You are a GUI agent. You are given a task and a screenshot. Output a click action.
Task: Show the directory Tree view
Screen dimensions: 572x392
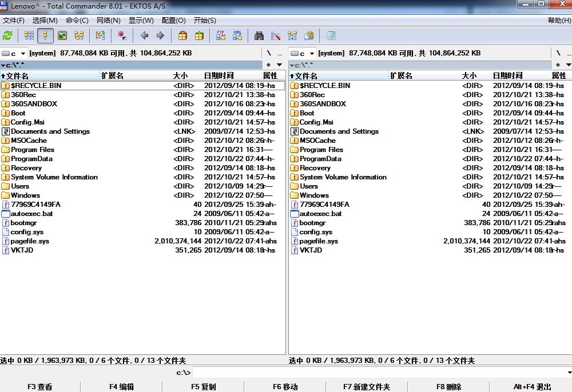79,35
